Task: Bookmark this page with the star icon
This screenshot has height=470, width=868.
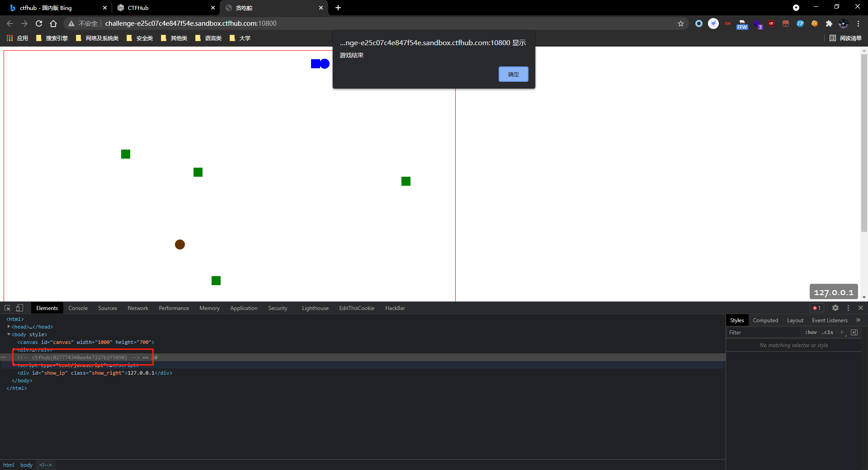Action: [681, 23]
